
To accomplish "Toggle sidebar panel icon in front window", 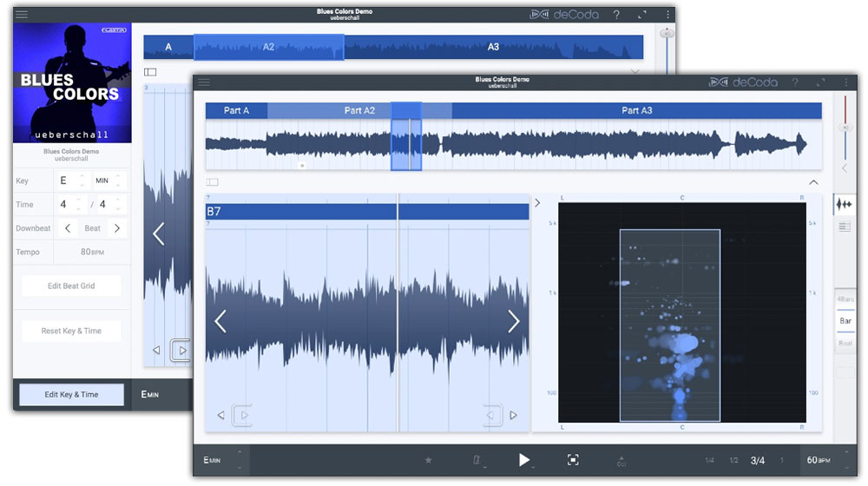I will click(212, 182).
